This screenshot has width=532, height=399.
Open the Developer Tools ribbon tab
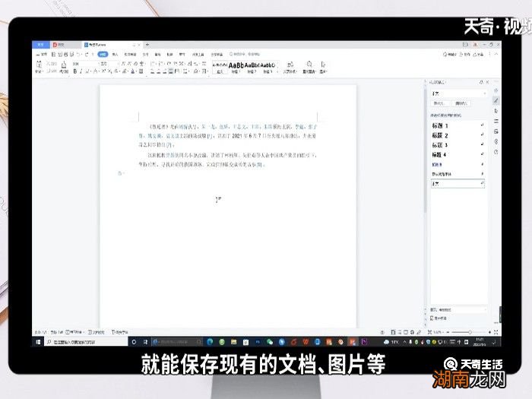pyautogui.click(x=198, y=54)
